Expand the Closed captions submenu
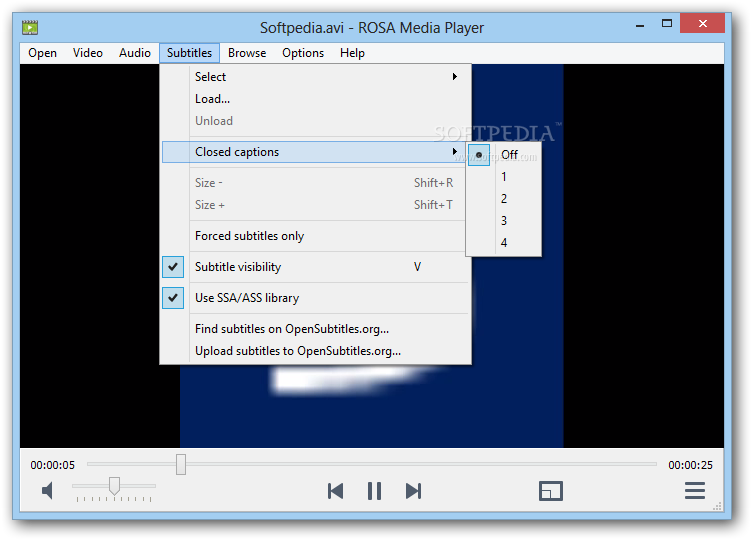The height and width of the screenshot is (540, 752). [315, 152]
